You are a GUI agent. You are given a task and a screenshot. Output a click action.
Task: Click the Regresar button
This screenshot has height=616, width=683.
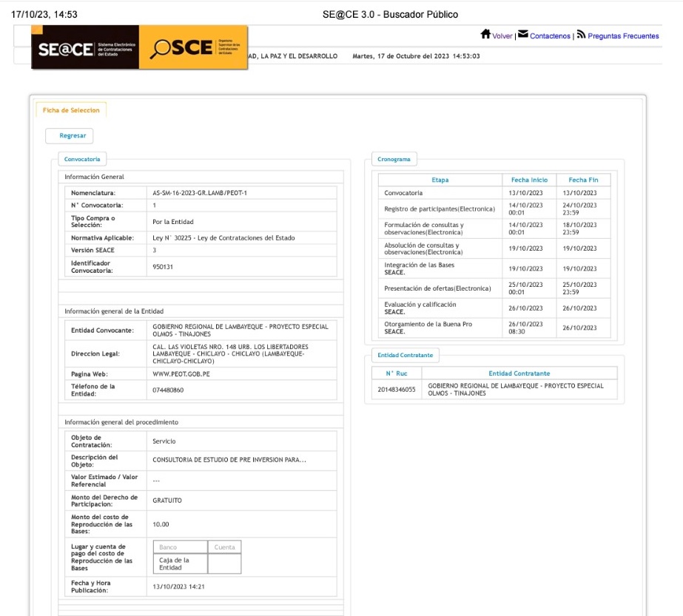70,136
